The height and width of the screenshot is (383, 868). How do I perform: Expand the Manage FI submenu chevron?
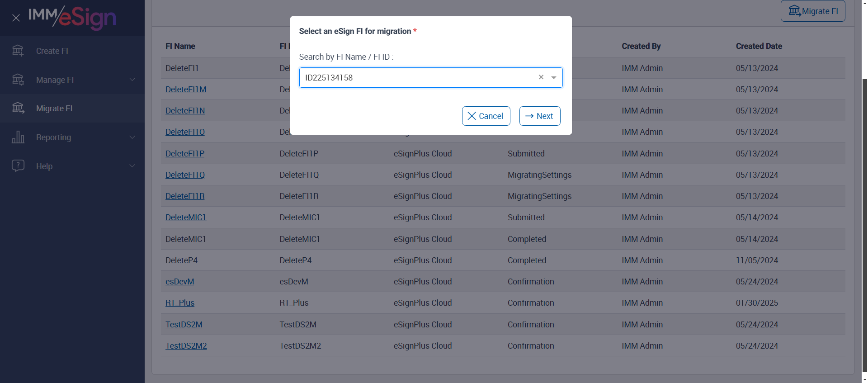click(x=132, y=80)
